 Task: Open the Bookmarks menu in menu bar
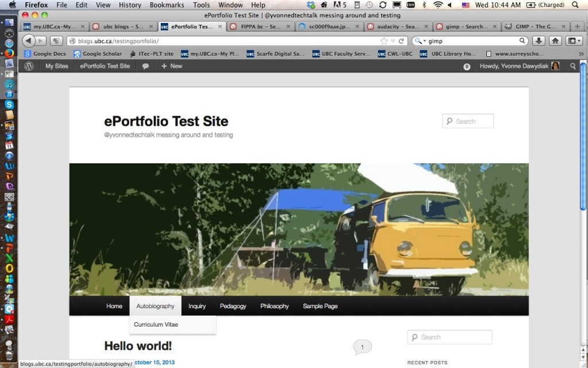point(167,5)
